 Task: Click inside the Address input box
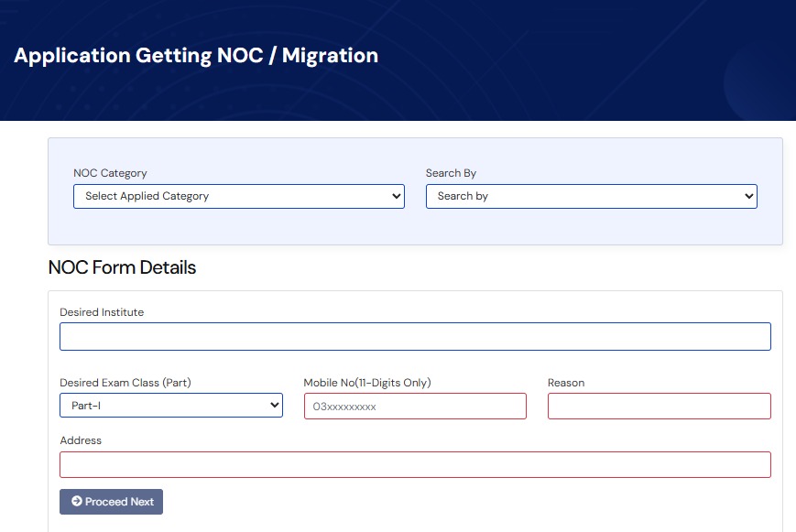[414, 464]
